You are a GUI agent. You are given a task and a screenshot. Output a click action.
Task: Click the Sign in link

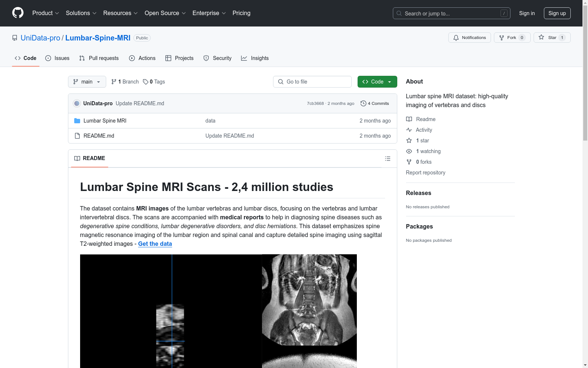click(x=527, y=13)
